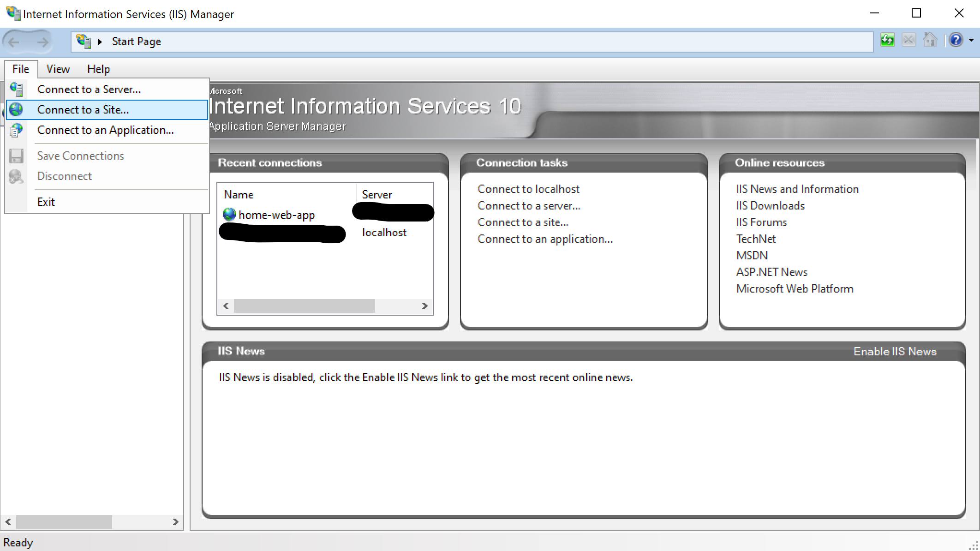Click Enable IIS News link

[895, 352]
